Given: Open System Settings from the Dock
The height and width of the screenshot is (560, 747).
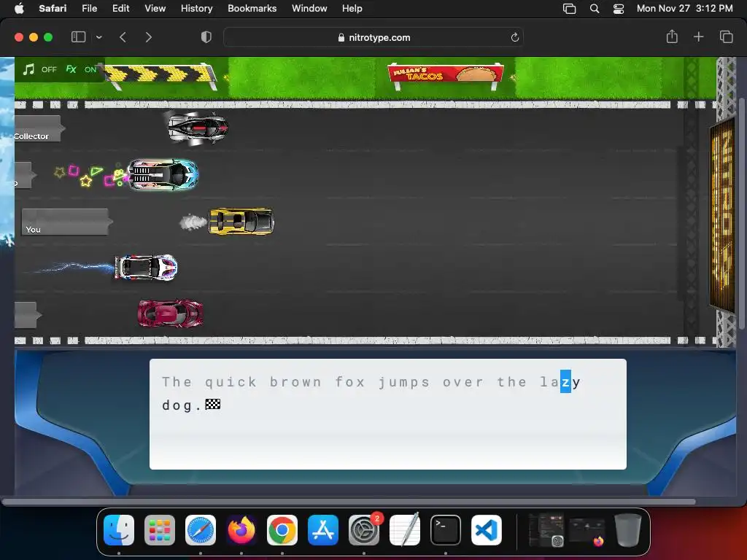Looking at the screenshot, I should 364,530.
